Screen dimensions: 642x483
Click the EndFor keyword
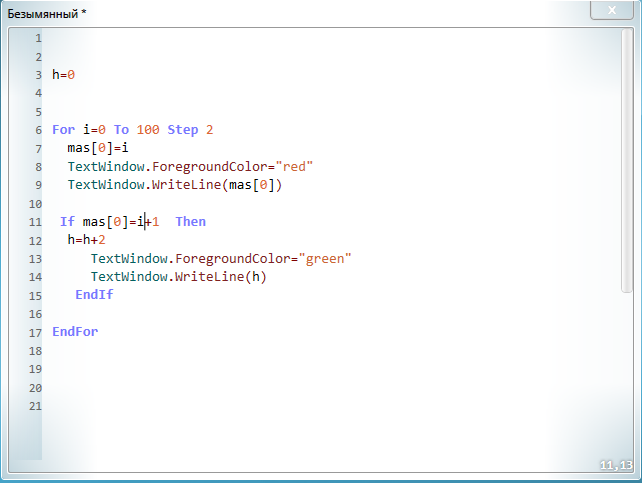pyautogui.click(x=75, y=332)
